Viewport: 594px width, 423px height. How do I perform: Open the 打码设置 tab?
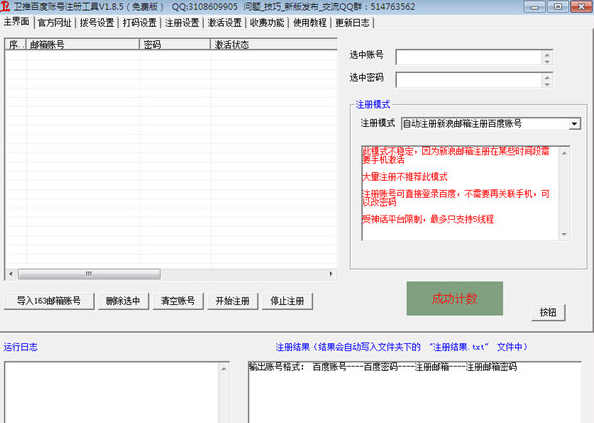pos(139,23)
